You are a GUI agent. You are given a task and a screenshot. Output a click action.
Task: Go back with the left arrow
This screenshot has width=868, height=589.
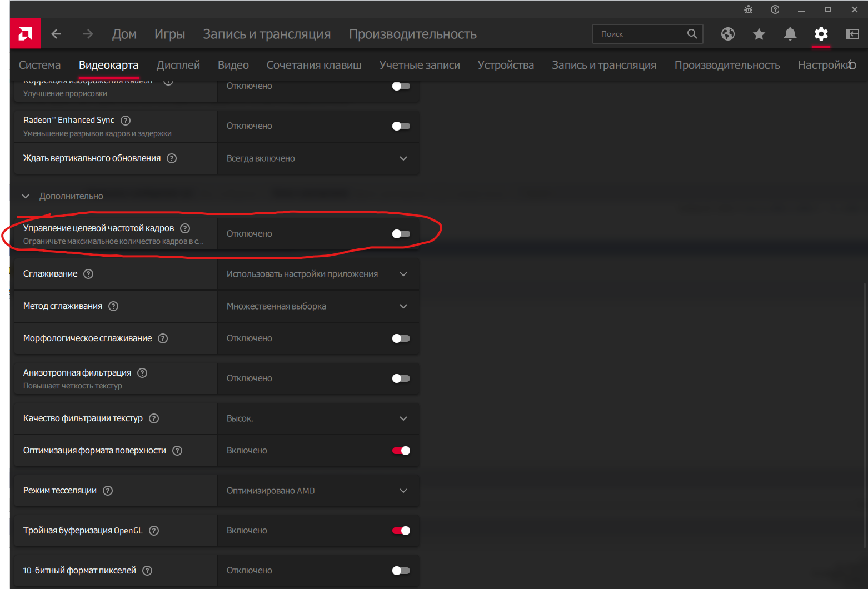[x=56, y=34]
